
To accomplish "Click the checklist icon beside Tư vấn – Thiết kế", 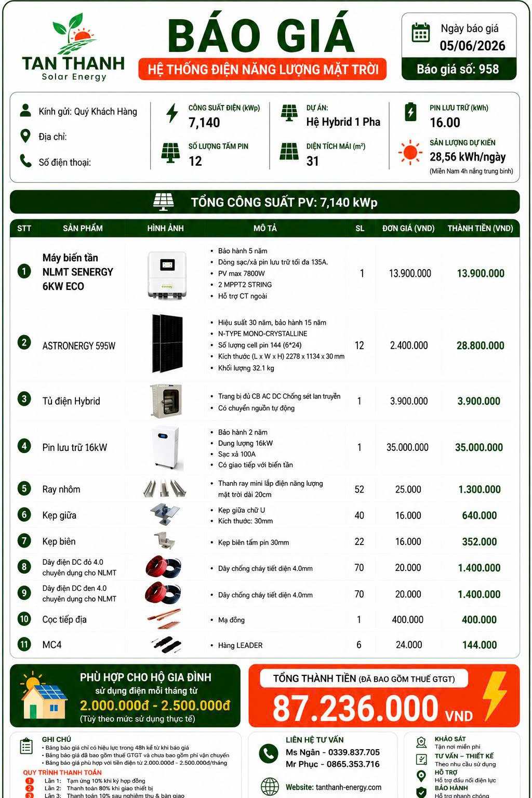I will [x=422, y=760].
